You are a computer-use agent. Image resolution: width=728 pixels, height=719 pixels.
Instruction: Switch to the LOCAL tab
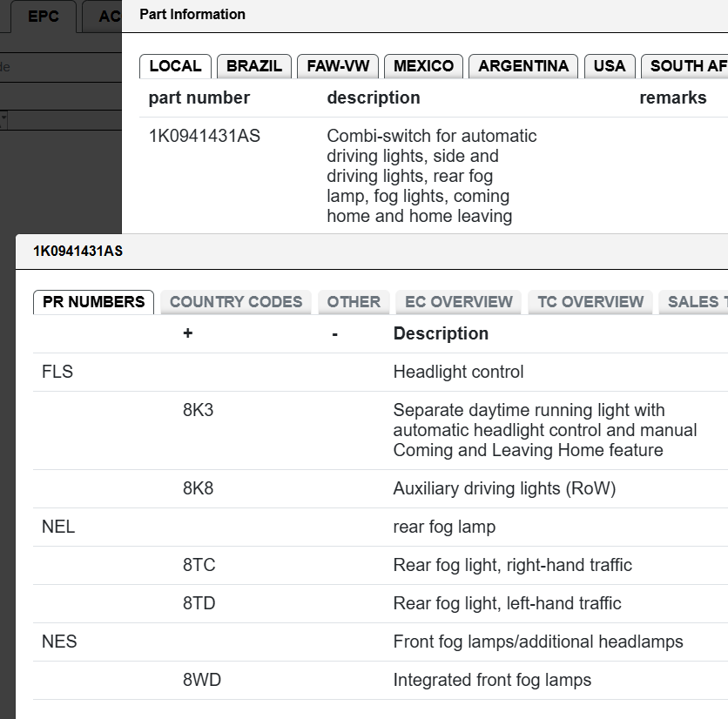pyautogui.click(x=175, y=66)
